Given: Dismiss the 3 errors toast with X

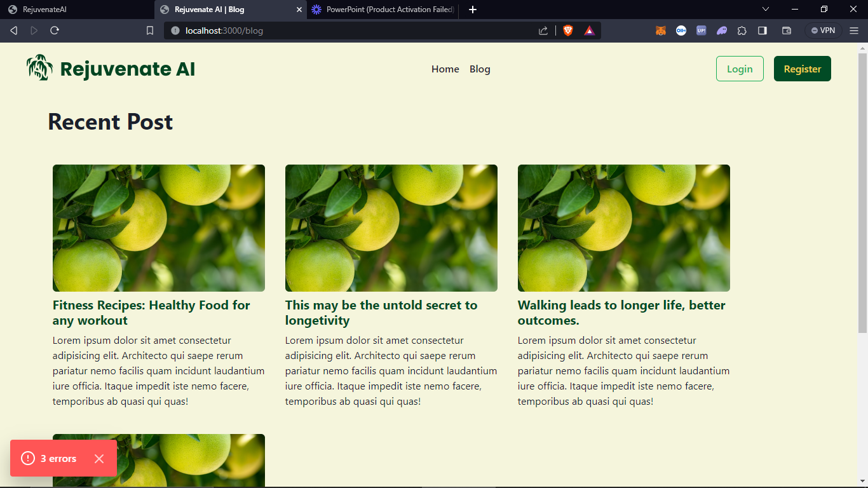Looking at the screenshot, I should tap(99, 458).
